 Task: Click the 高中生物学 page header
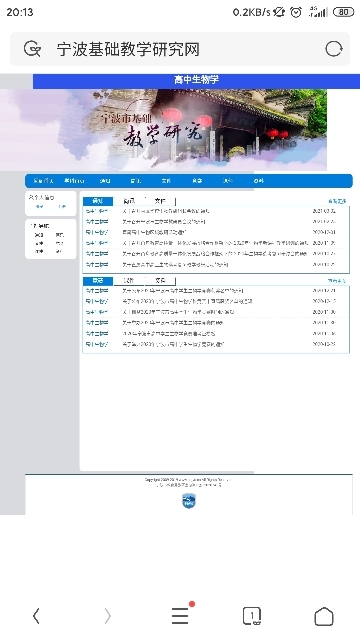196,80
